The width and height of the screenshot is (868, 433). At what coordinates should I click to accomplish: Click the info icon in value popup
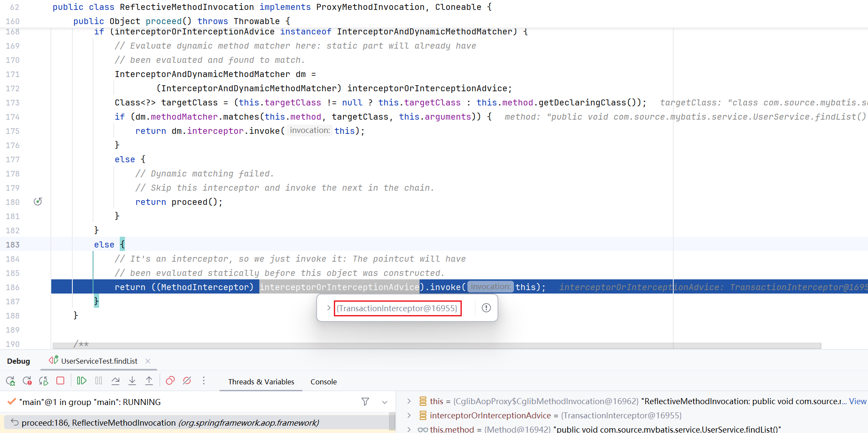(x=486, y=308)
